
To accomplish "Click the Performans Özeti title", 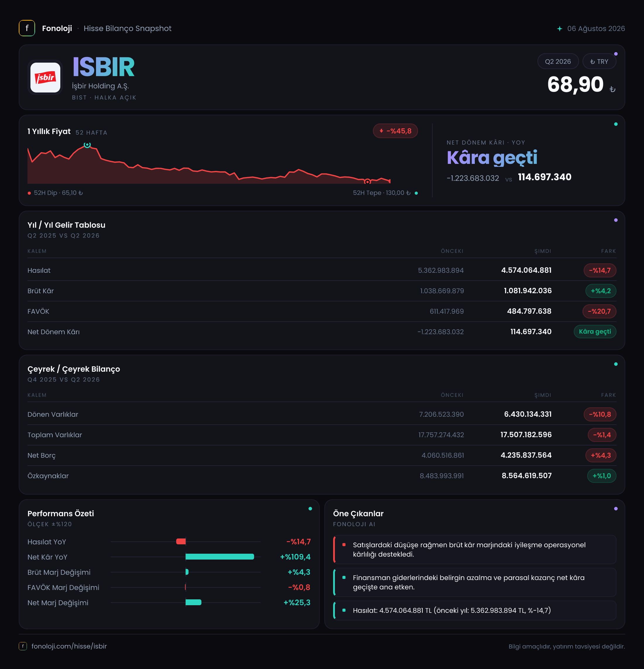I will [x=61, y=514].
